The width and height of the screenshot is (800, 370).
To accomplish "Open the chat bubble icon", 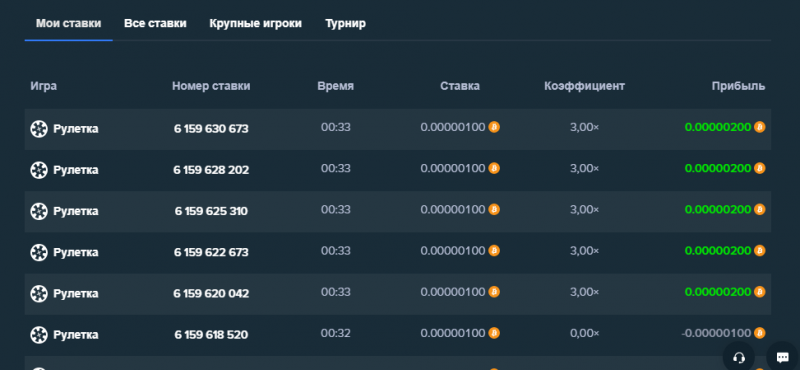I will [x=783, y=357].
